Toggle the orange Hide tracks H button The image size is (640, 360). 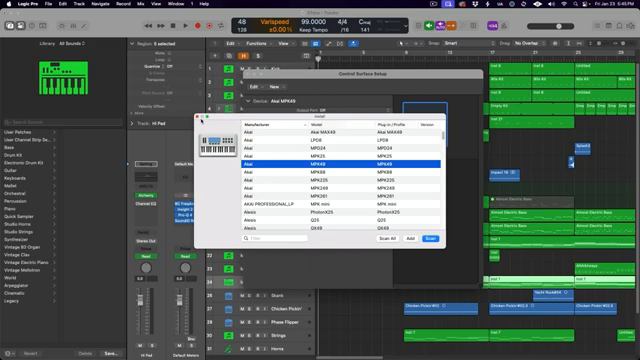click(x=244, y=56)
